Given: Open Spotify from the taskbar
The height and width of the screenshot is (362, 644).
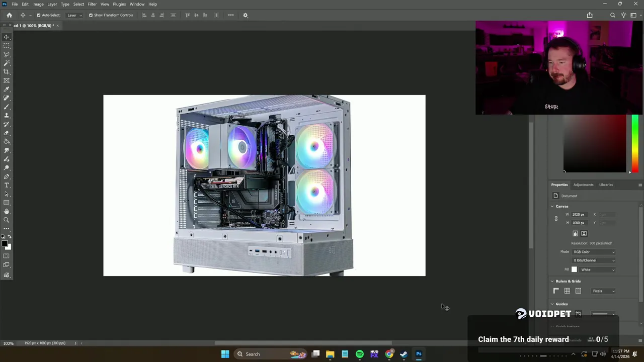Looking at the screenshot, I should coord(360,354).
